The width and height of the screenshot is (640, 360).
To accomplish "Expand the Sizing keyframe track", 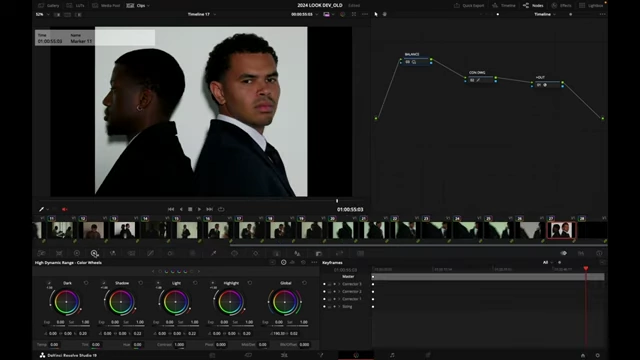I will click(339, 307).
